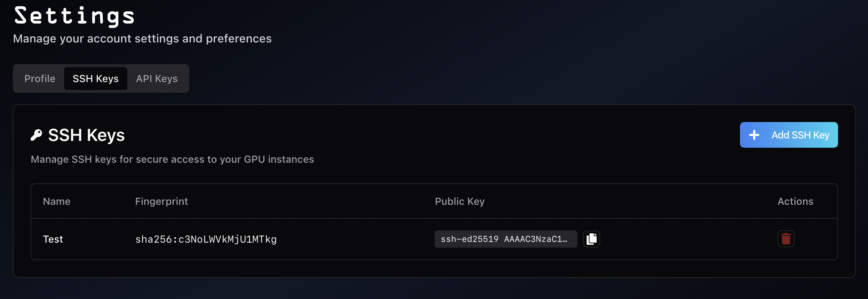The height and width of the screenshot is (299, 868).
Task: Click the Actions column header
Action: pyautogui.click(x=795, y=201)
